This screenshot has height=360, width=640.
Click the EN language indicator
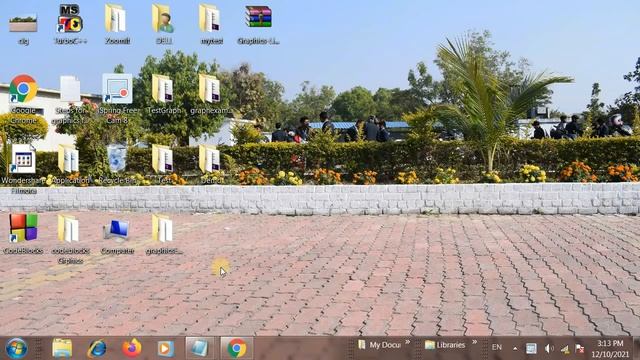(x=497, y=347)
